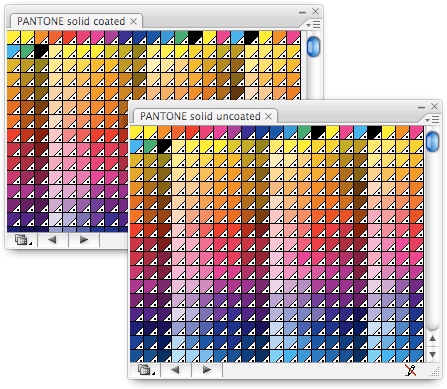The width and height of the screenshot is (447, 389).
Task: Close the PANTONE solid coated tab
Action: click(x=133, y=22)
